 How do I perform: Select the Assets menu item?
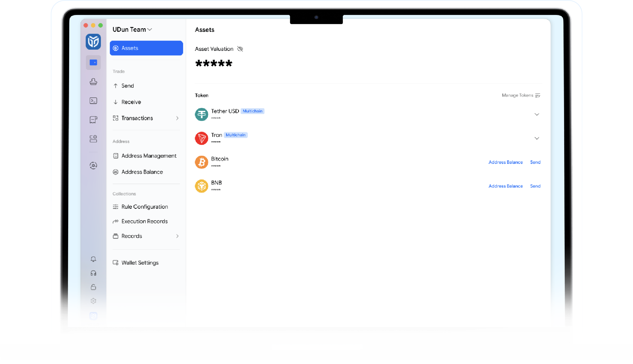pyautogui.click(x=146, y=48)
